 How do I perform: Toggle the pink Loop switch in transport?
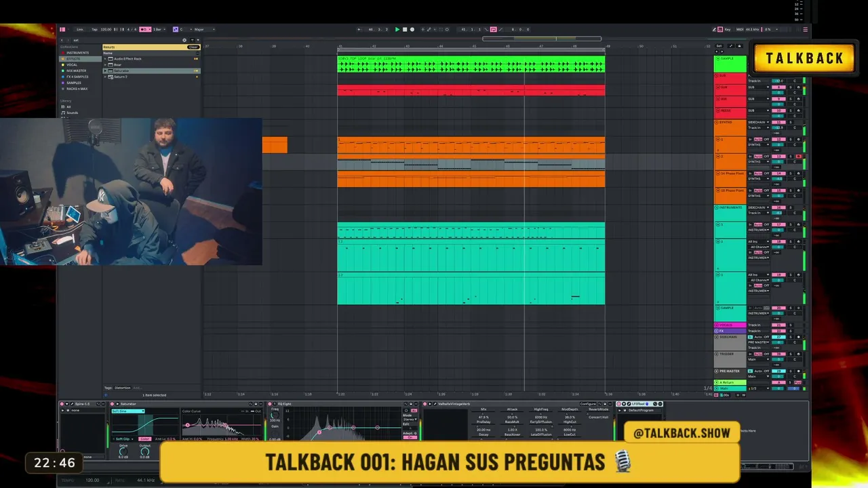point(493,29)
